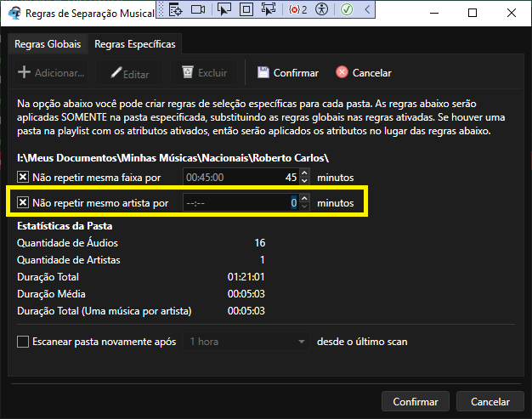
Task: Click the Confirmar save icon in toolbar
Action: pos(263,73)
